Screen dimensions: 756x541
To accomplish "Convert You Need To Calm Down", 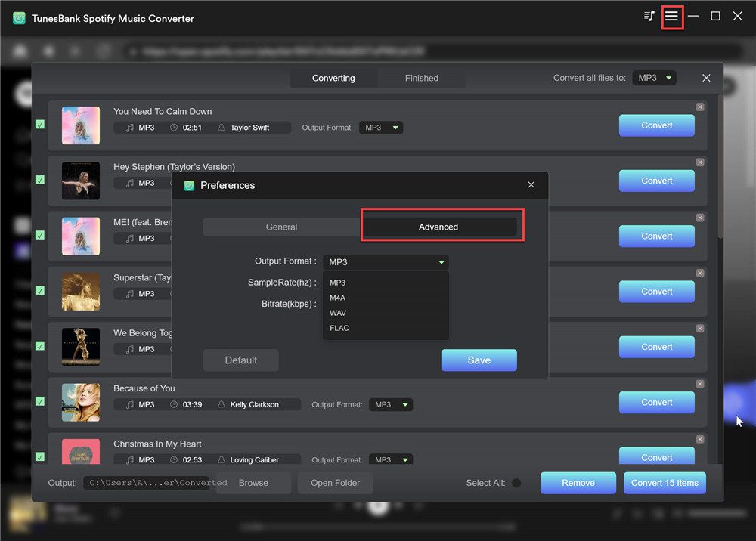I will pos(657,125).
